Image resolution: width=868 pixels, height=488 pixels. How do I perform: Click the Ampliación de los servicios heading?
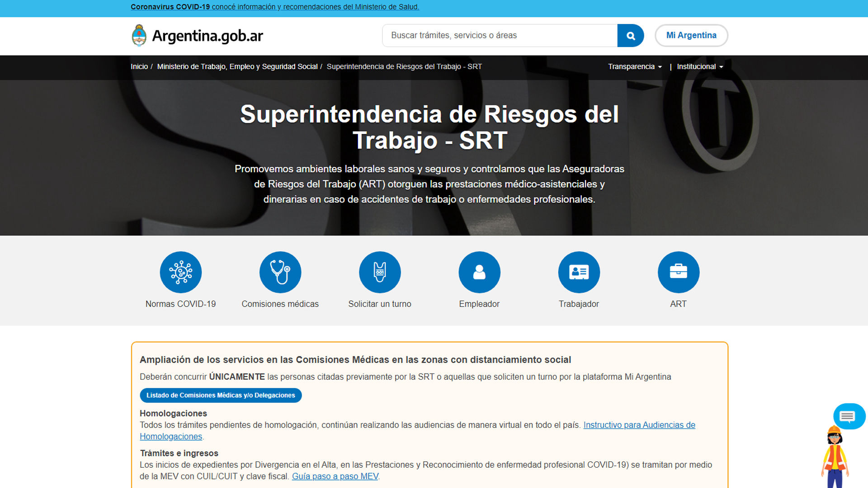click(x=355, y=360)
